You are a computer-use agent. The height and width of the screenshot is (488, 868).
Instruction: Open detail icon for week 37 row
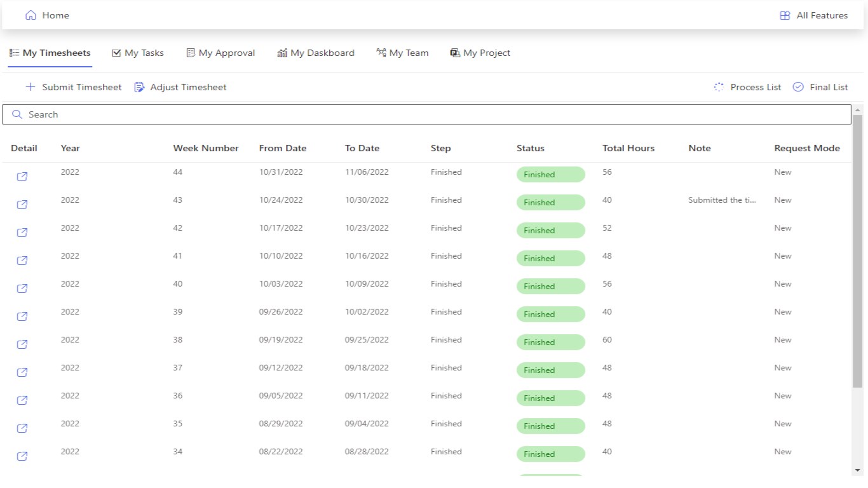click(x=22, y=372)
